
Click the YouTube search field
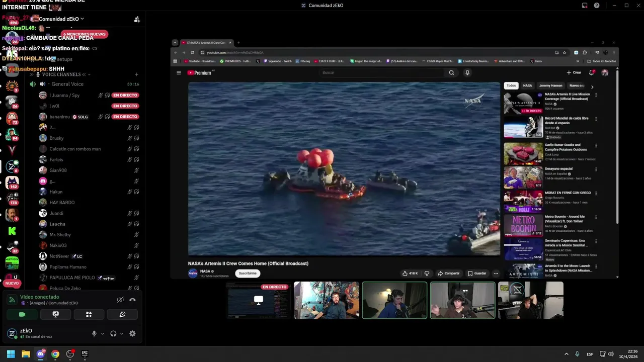(x=382, y=72)
